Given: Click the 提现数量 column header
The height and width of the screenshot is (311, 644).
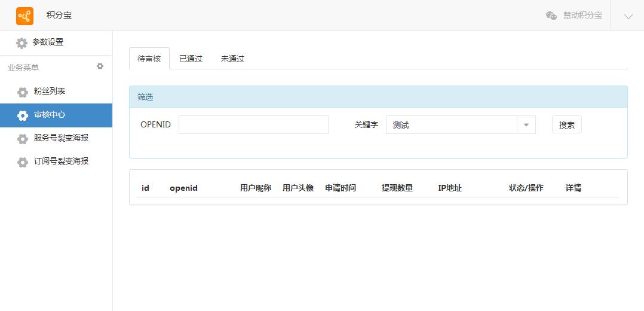Looking at the screenshot, I should (397, 188).
